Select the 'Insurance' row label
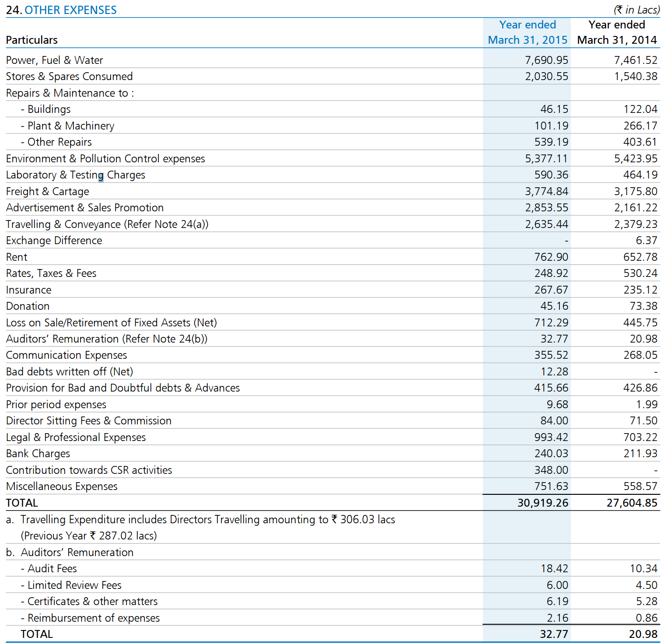This screenshot has height=644, width=671. [x=29, y=290]
